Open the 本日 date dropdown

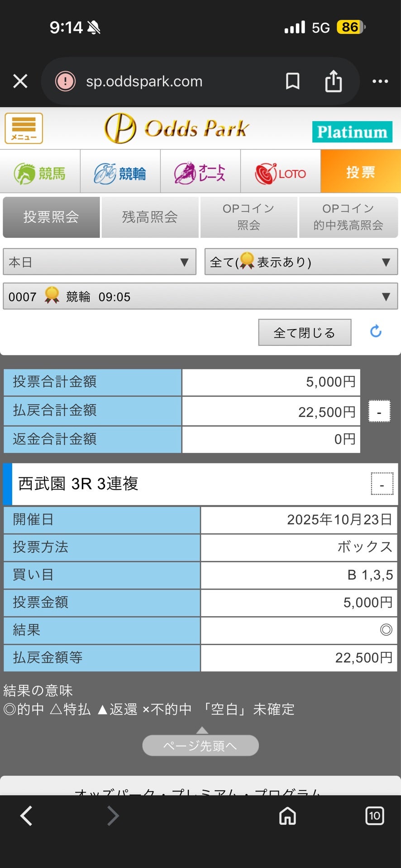tap(100, 262)
